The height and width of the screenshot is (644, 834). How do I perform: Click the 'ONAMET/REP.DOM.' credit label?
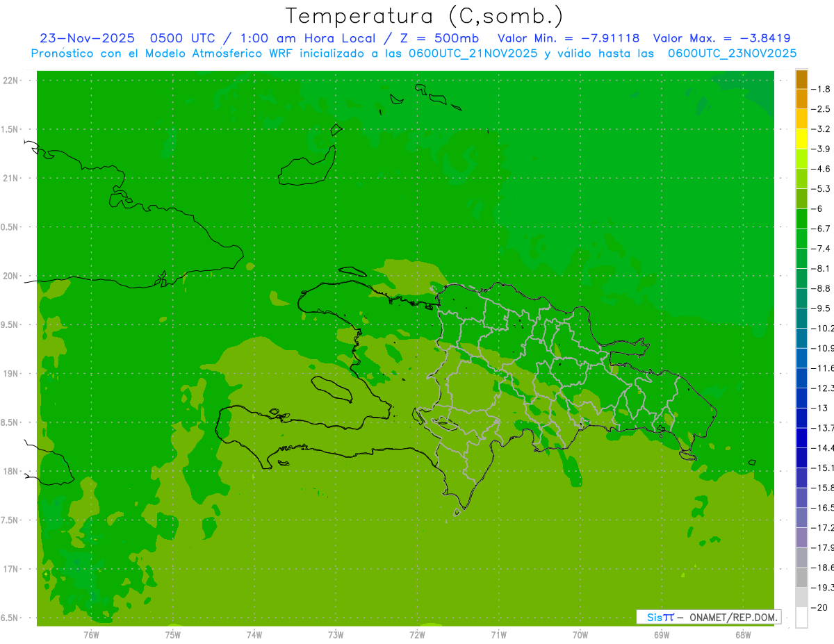733,617
